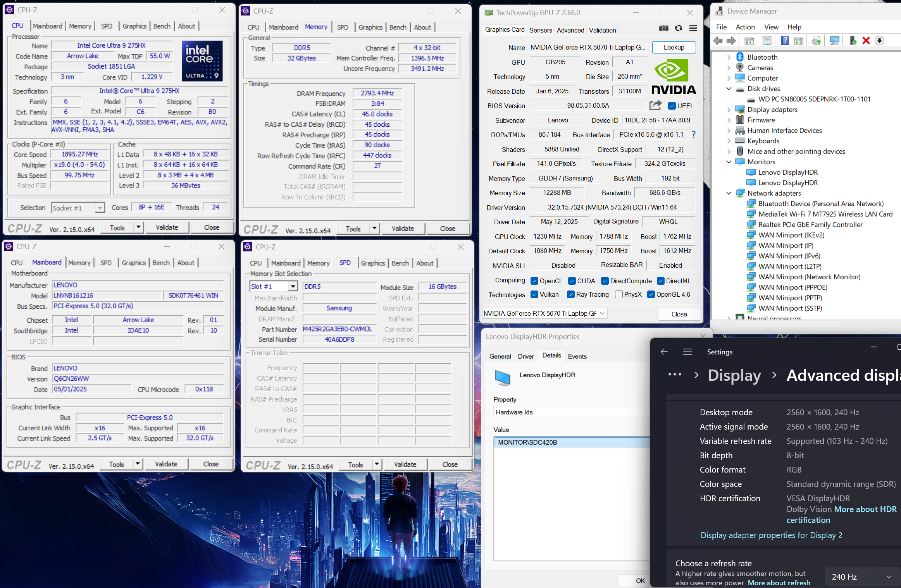Click the Properties icon in Device Manager toolbar
901x588 pixels.
[767, 41]
